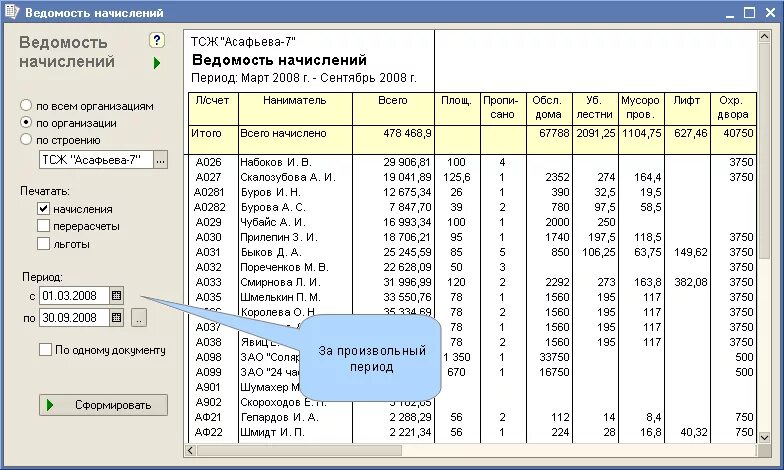
Task: Select row Гепардов И. А.
Action: click(x=472, y=417)
